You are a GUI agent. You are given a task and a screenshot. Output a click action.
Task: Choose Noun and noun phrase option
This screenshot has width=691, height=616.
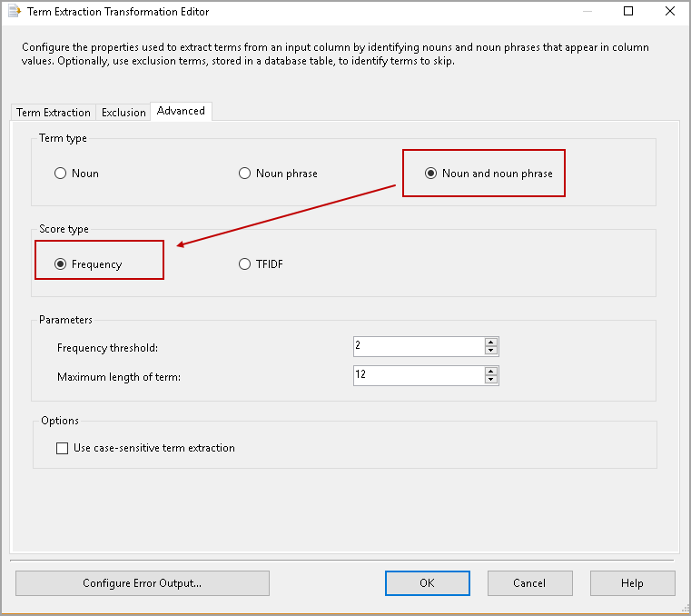click(430, 174)
